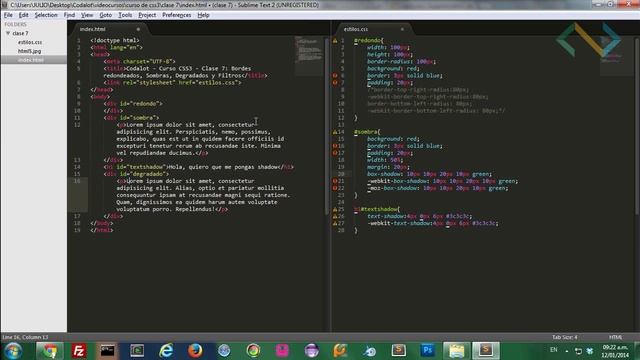Open the file explorer taskbar icon
Image resolution: width=640 pixels, height=360 pixels.
(x=456, y=351)
